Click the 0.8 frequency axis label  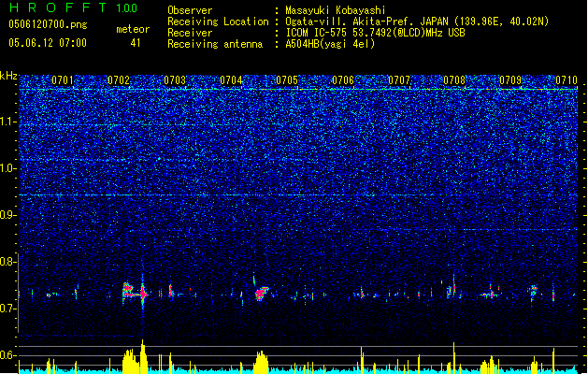[x=7, y=262]
